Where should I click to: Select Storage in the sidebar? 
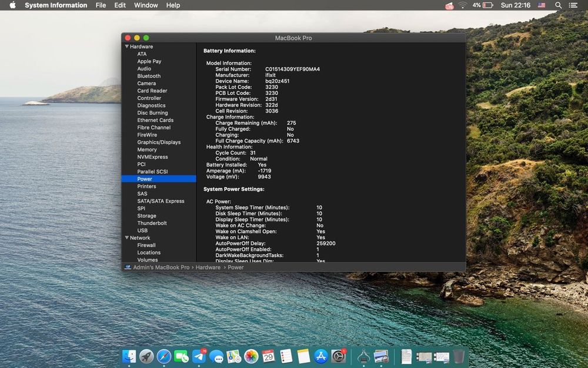146,216
